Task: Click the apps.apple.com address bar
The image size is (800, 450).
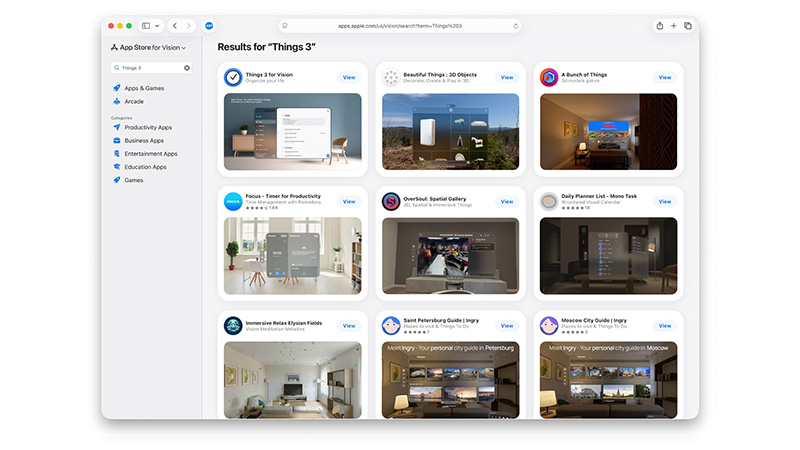Action: pos(400,26)
